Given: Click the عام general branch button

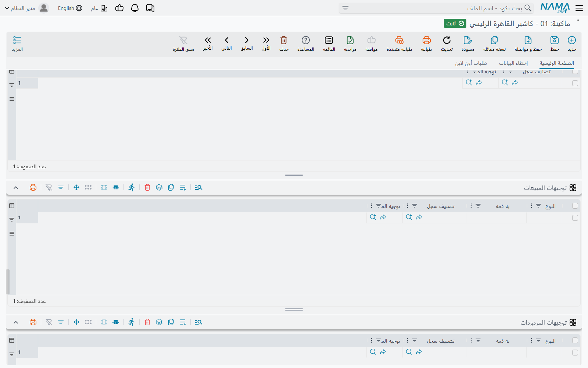Looking at the screenshot, I should 99,8.
